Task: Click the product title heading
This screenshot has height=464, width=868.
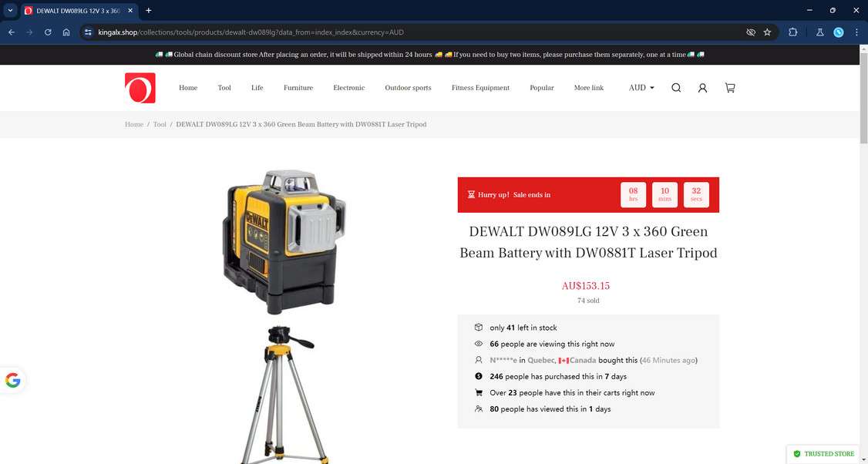Action: 588,242
